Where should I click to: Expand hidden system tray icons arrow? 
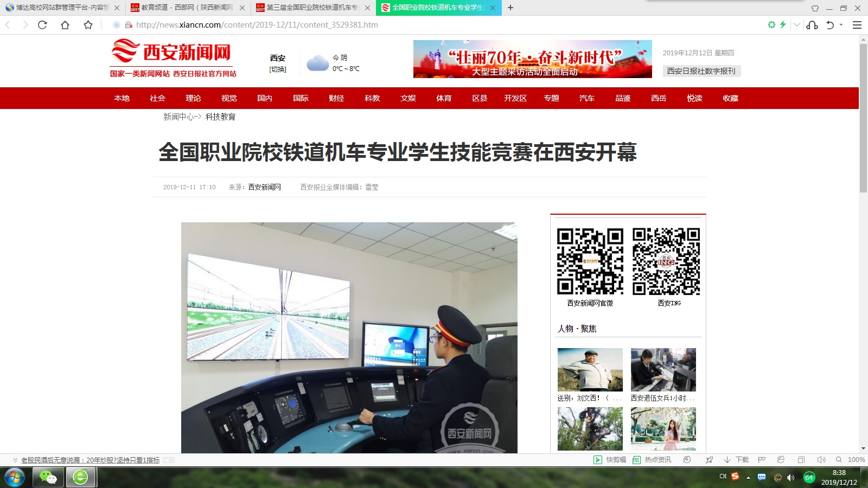click(748, 477)
